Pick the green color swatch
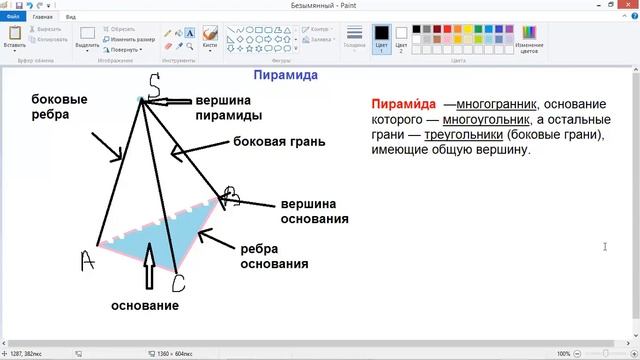The image size is (640, 360). (478, 29)
